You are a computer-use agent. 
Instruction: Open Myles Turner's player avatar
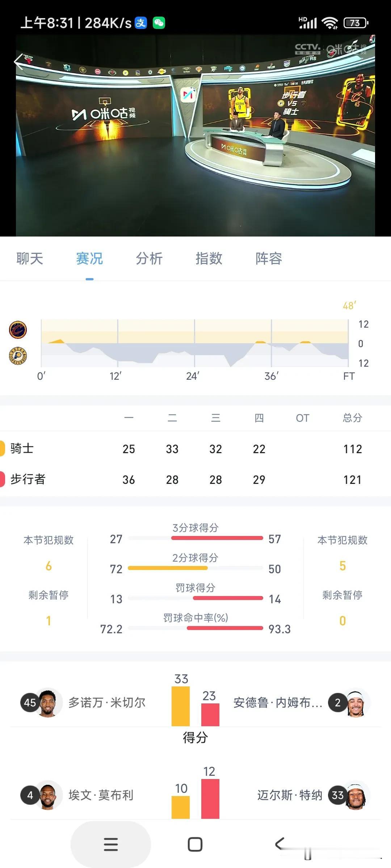pos(356,795)
